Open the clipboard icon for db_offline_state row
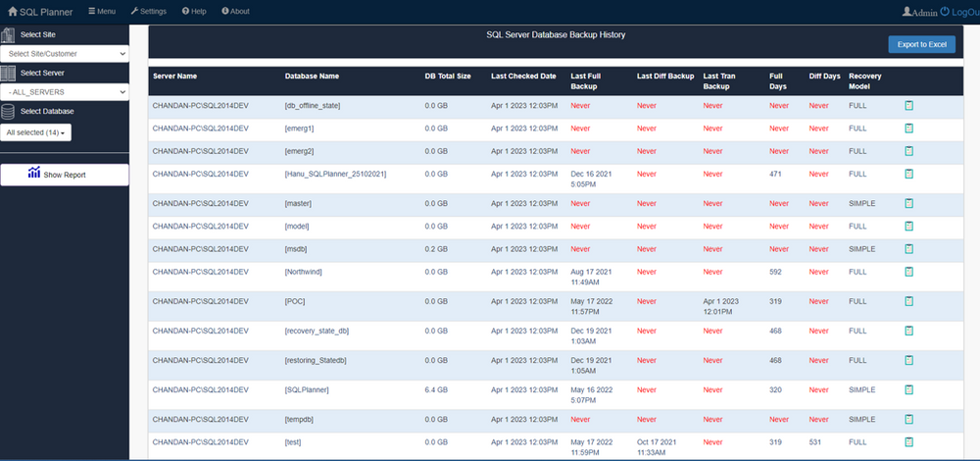 coord(908,105)
